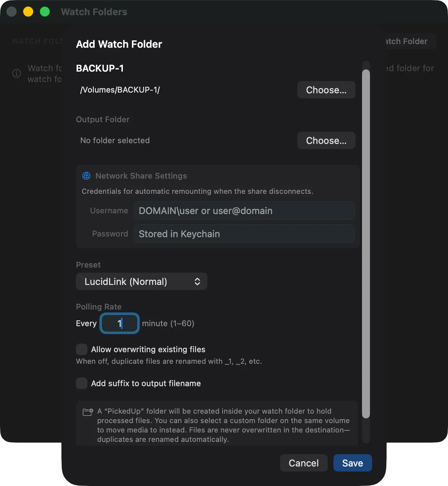Image resolution: width=448 pixels, height=486 pixels.
Task: Click the info icon beside the watch folders description
Action: [16, 73]
